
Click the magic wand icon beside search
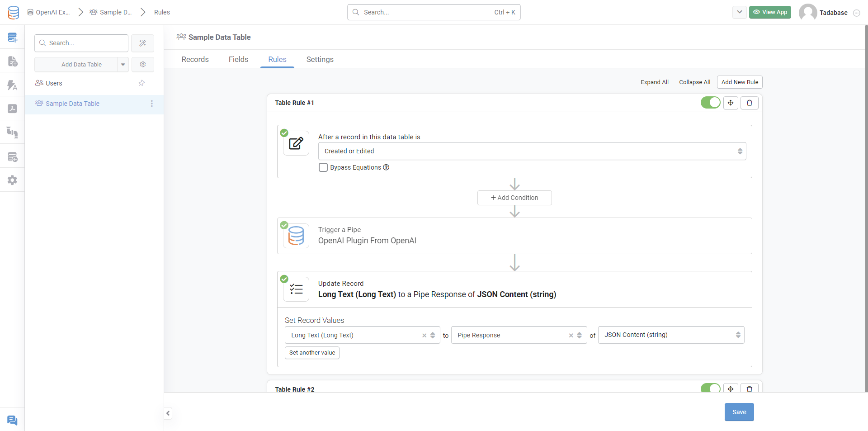tap(142, 43)
